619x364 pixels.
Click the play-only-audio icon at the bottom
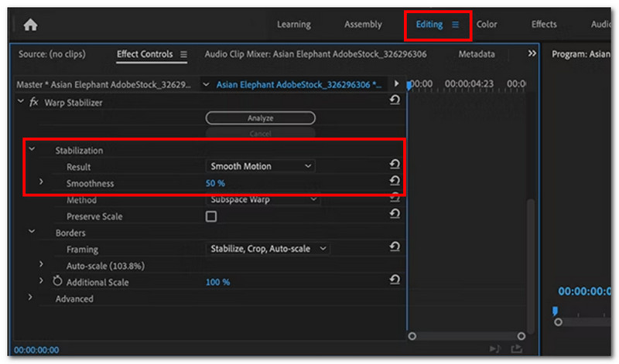(x=494, y=349)
